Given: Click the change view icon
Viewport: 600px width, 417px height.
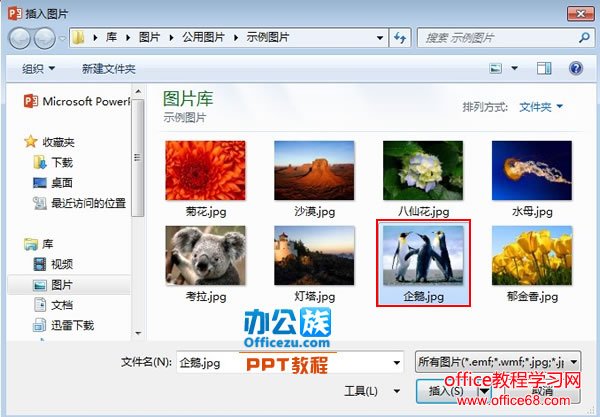Looking at the screenshot, I should [496, 68].
